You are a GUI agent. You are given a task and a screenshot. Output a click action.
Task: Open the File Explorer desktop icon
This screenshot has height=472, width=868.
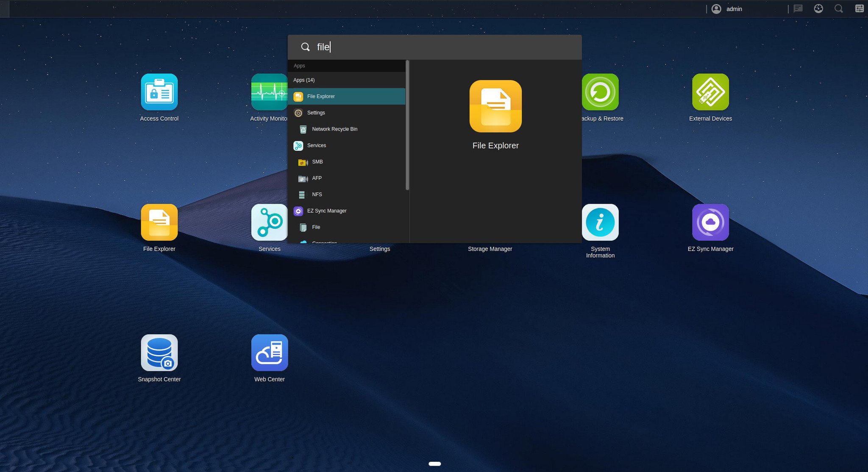tap(159, 222)
